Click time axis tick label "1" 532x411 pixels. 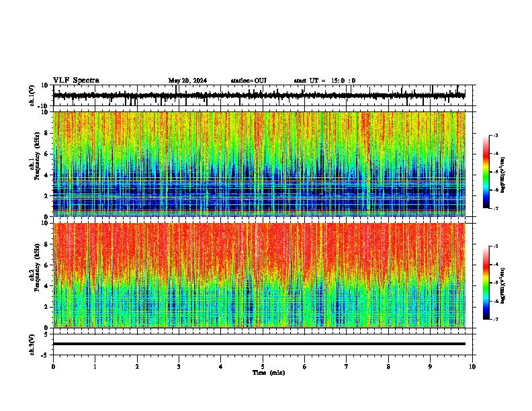(x=95, y=367)
